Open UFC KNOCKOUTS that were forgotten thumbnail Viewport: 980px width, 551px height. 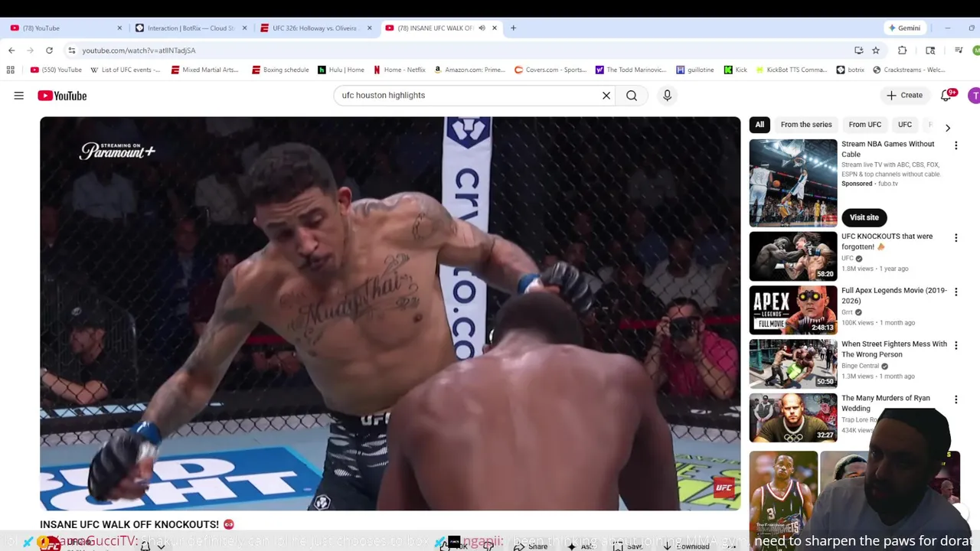pyautogui.click(x=793, y=256)
